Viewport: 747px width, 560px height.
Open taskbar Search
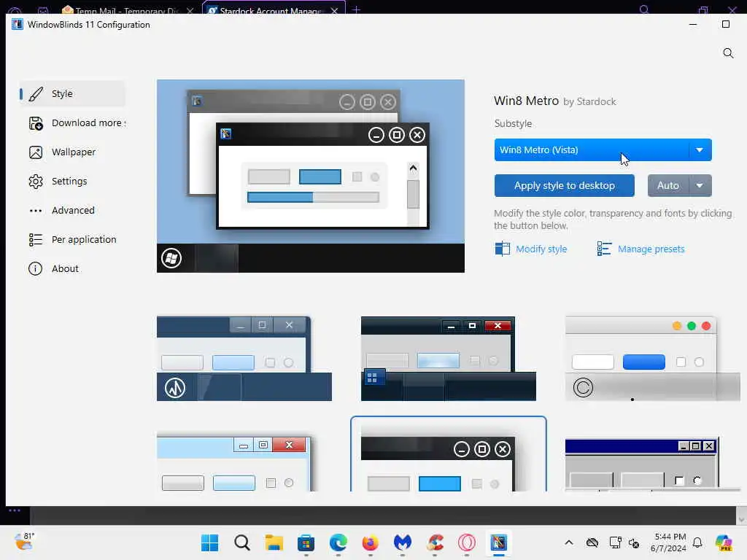[x=242, y=542]
